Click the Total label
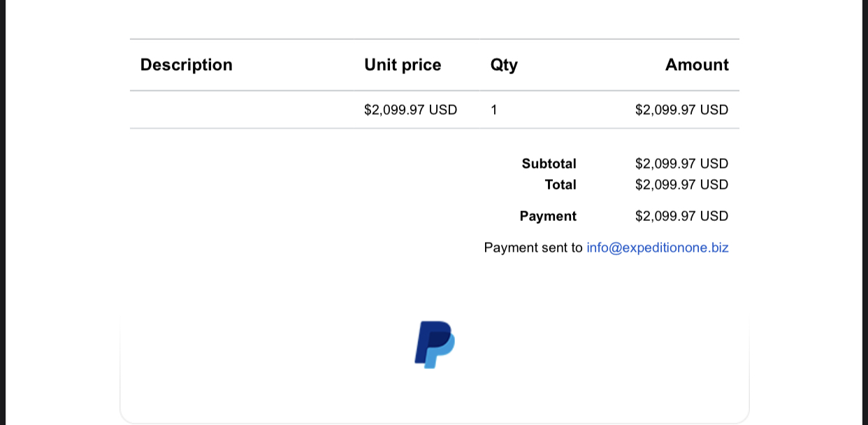 [x=560, y=185]
